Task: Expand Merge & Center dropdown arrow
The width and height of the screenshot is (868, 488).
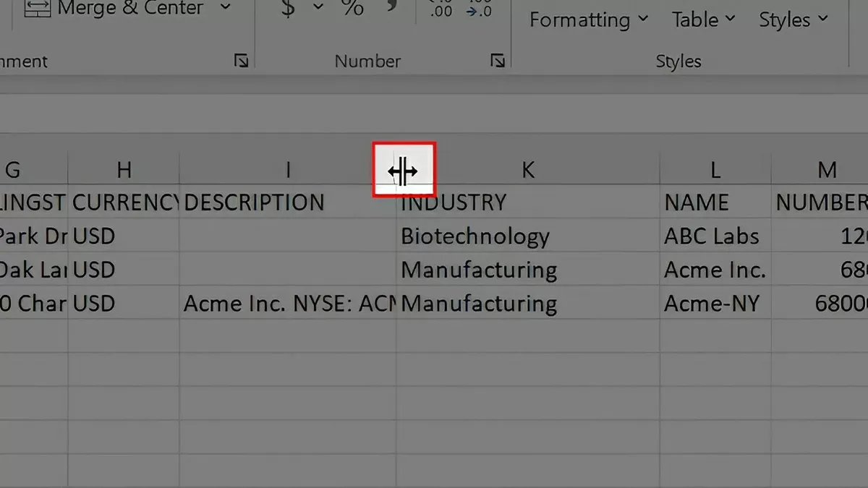Action: (x=225, y=9)
